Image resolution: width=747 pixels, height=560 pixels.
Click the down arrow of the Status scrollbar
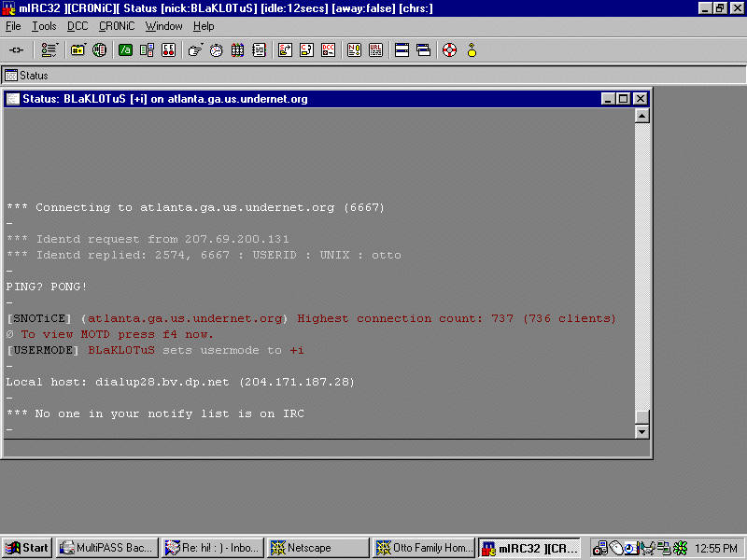click(x=642, y=431)
